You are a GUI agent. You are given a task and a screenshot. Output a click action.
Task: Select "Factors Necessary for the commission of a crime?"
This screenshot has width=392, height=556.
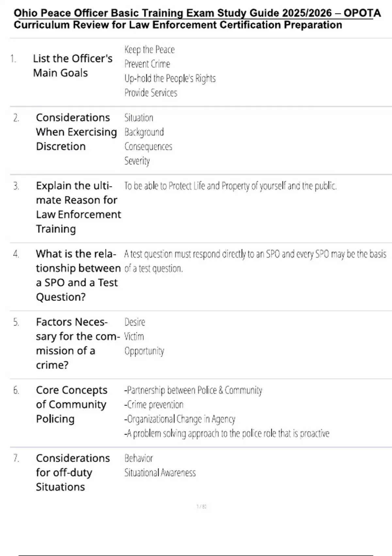pyautogui.click(x=77, y=343)
